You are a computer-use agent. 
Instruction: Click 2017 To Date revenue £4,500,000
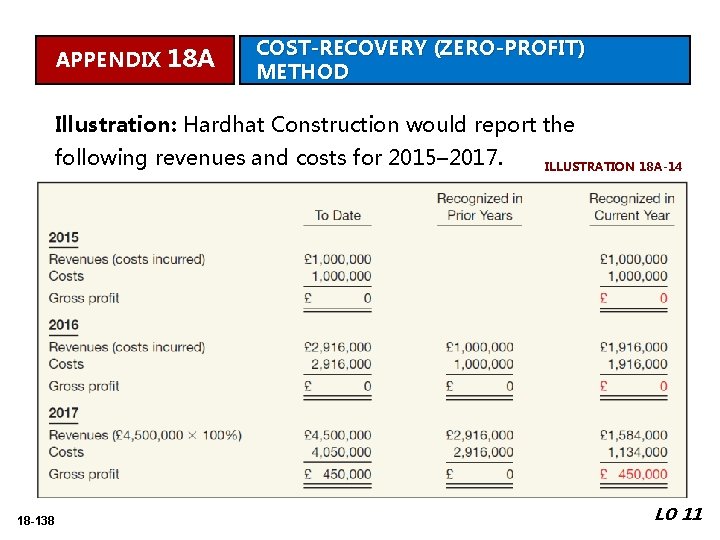(x=338, y=435)
